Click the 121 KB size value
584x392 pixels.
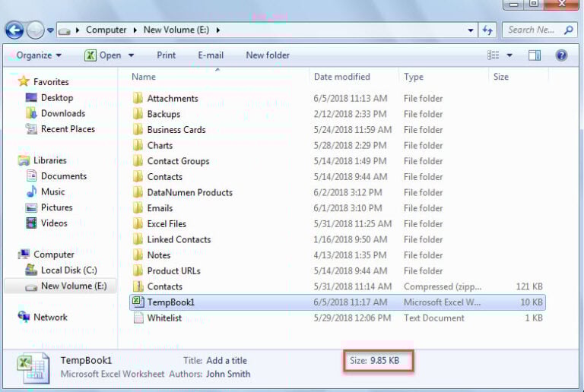[x=529, y=286]
